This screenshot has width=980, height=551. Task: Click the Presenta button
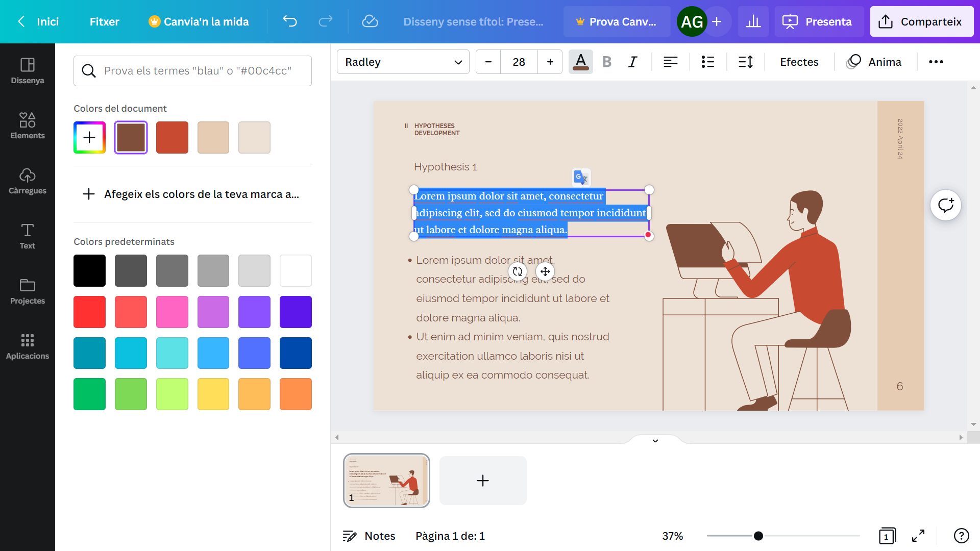point(819,21)
